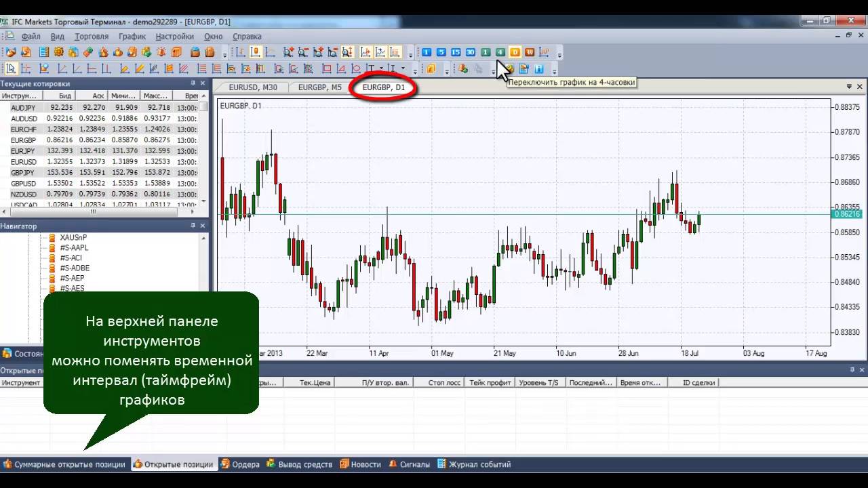Image resolution: width=868 pixels, height=488 pixels.
Task: Select #S-ADBE in Навигатор tree
Action: 75,268
